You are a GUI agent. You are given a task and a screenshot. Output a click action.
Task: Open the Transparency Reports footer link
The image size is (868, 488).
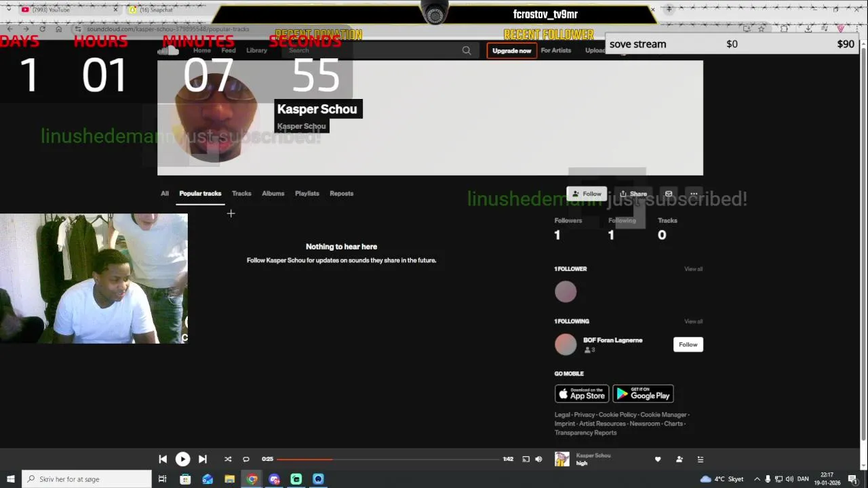586,432
